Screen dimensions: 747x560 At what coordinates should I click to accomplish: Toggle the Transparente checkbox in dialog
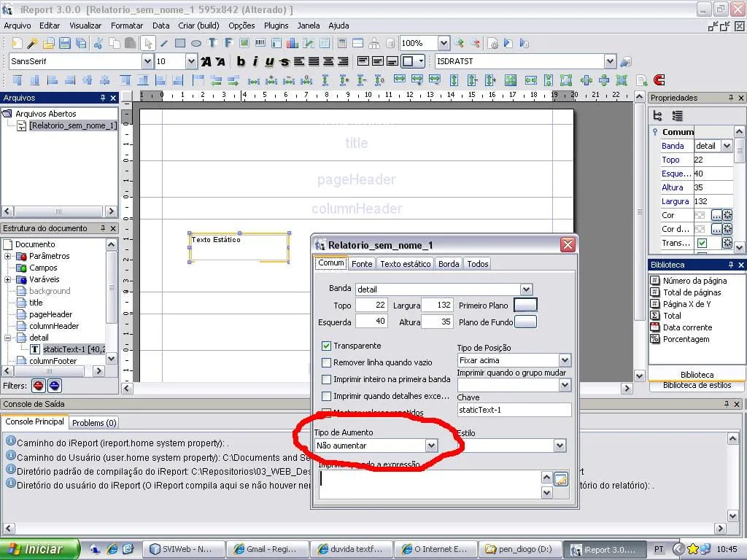coord(326,346)
